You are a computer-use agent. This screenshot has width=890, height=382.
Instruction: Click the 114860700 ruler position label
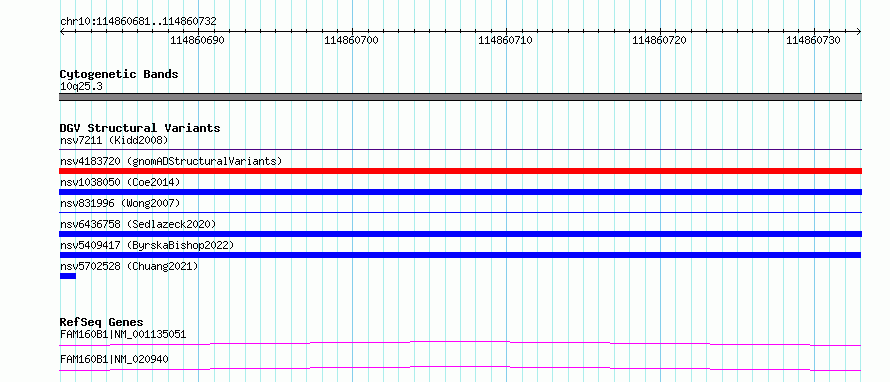click(351, 40)
